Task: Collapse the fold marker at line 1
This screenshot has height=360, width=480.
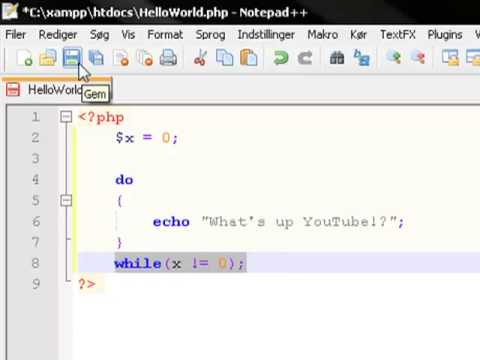Action: [x=66, y=117]
